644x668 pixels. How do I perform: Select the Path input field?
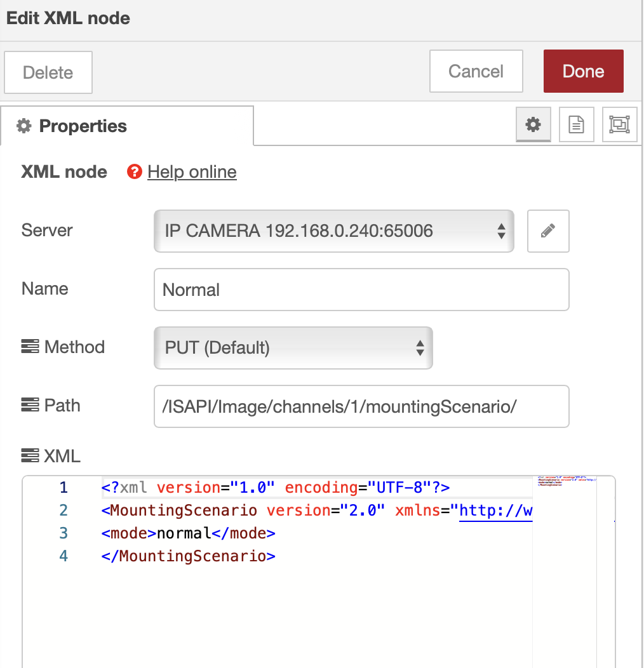coord(361,406)
